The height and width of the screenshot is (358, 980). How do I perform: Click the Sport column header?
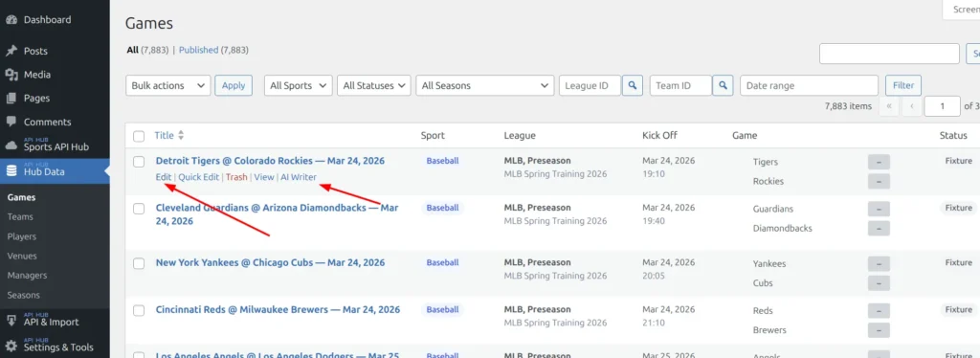[x=433, y=136]
